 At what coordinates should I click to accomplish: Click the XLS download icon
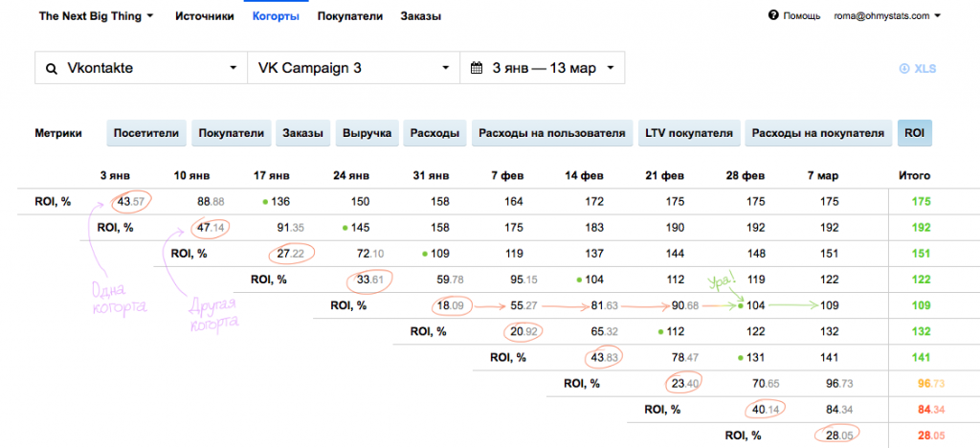point(903,69)
